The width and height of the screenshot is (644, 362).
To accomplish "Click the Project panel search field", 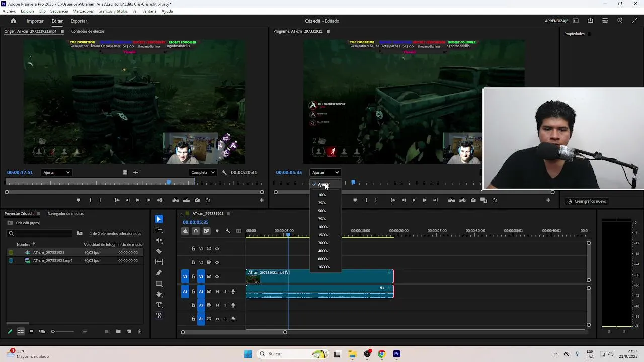I will pyautogui.click(x=40, y=233).
